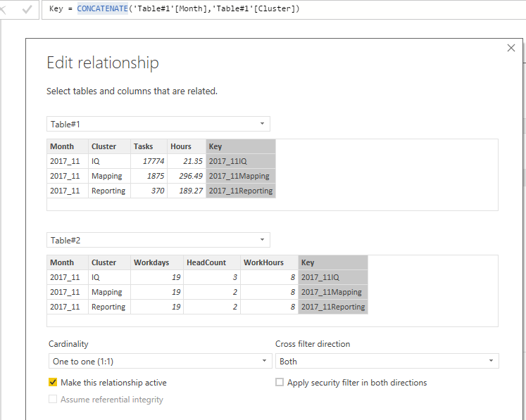The height and width of the screenshot is (420, 526).
Task: Click 2017_11IQ key in Table#2
Action: tap(333, 277)
